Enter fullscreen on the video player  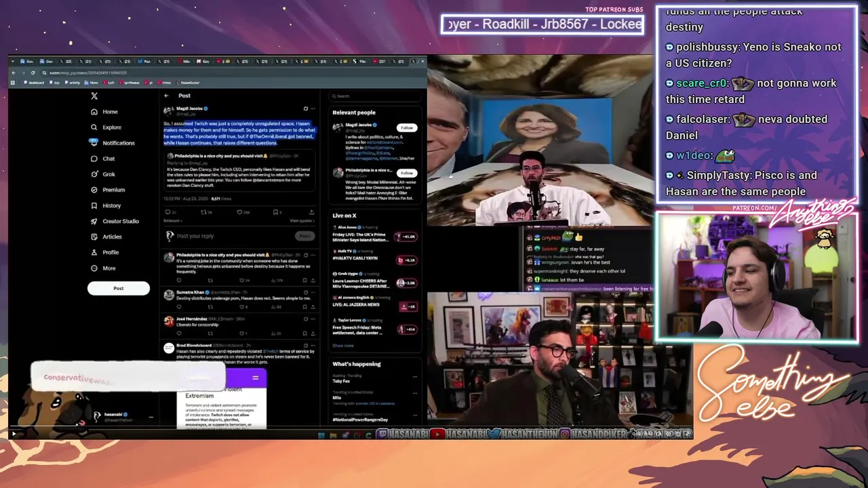coord(687,434)
